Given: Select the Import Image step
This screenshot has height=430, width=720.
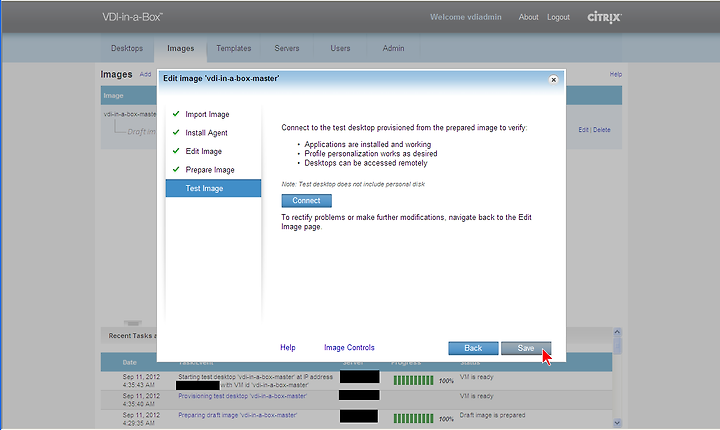Looking at the screenshot, I should click(x=207, y=114).
